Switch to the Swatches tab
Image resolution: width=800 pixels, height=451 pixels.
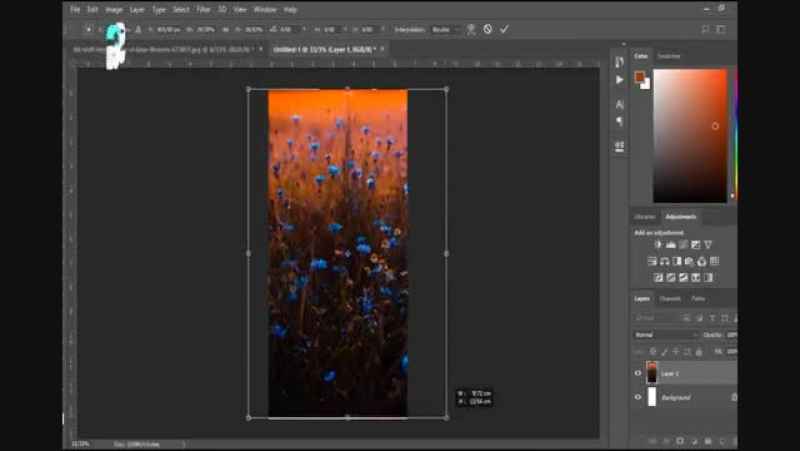(669, 56)
